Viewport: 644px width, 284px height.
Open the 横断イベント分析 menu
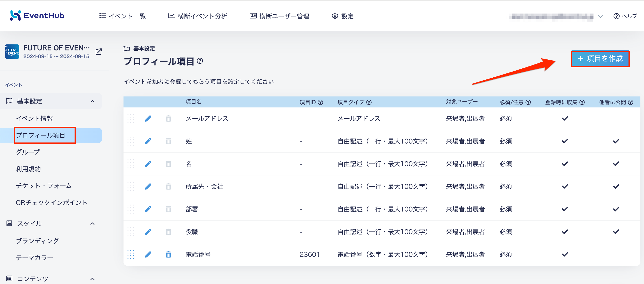pyautogui.click(x=198, y=16)
